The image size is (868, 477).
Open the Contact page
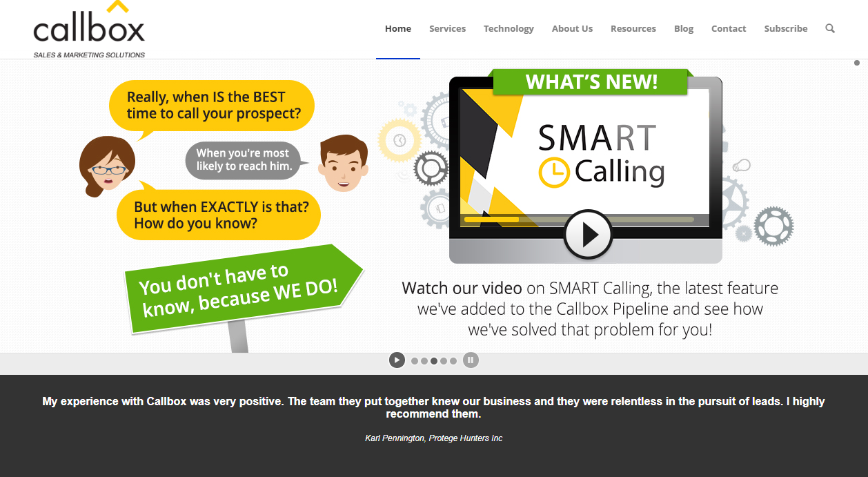(x=729, y=28)
